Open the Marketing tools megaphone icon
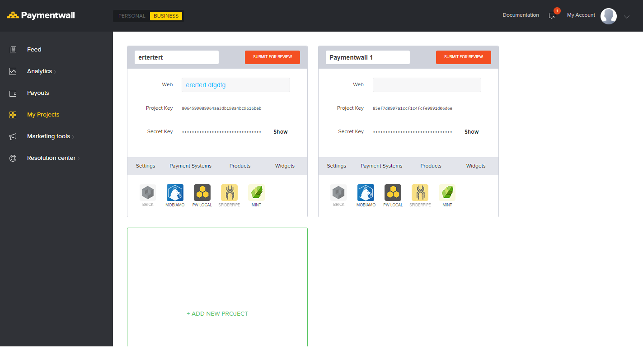643x364 pixels. click(13, 136)
